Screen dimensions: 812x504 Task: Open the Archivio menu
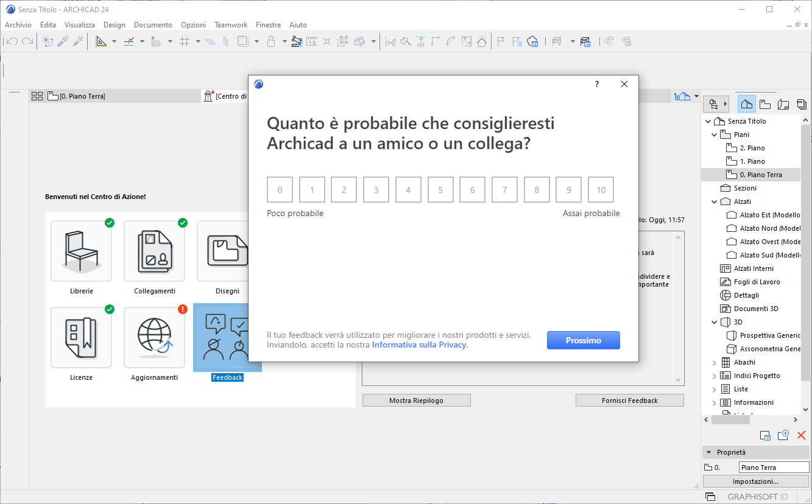(18, 25)
